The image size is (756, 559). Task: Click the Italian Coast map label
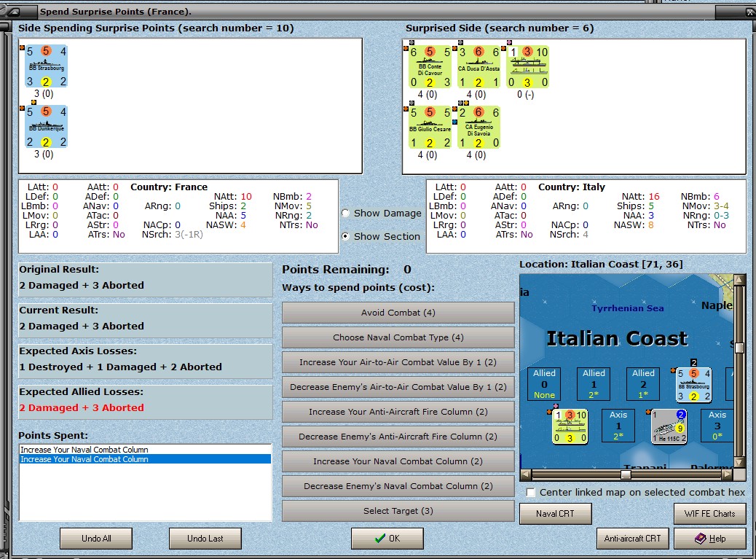click(617, 339)
